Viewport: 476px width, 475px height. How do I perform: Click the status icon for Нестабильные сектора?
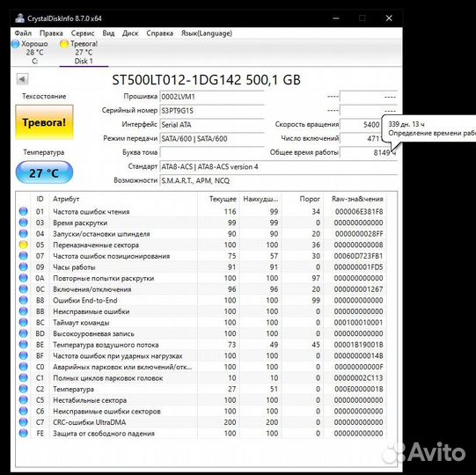24,399
